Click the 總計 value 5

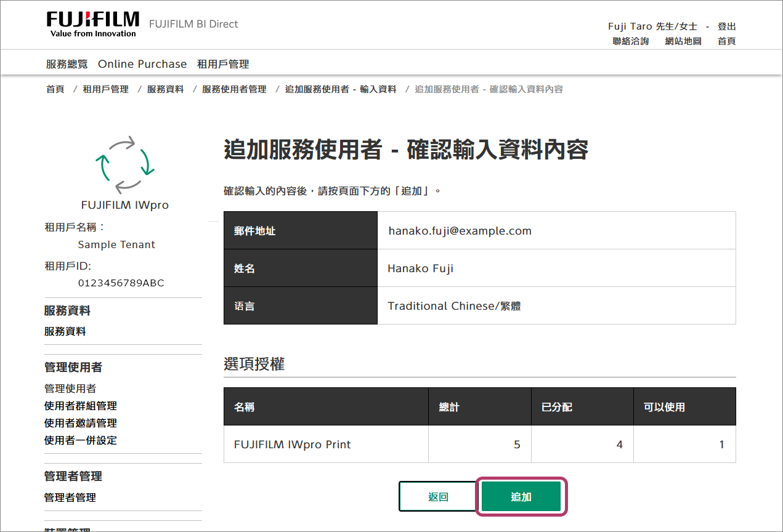(x=517, y=445)
